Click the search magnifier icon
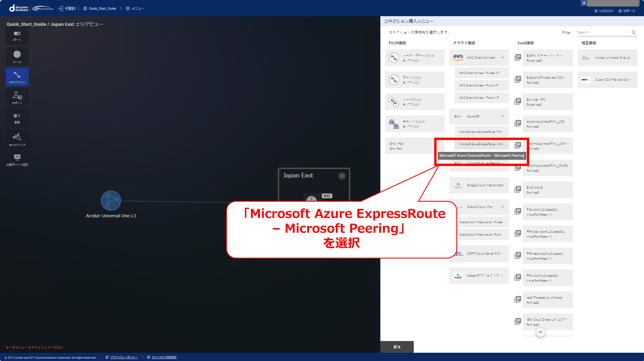Viewport: 644px width, 361px height. 633,33
